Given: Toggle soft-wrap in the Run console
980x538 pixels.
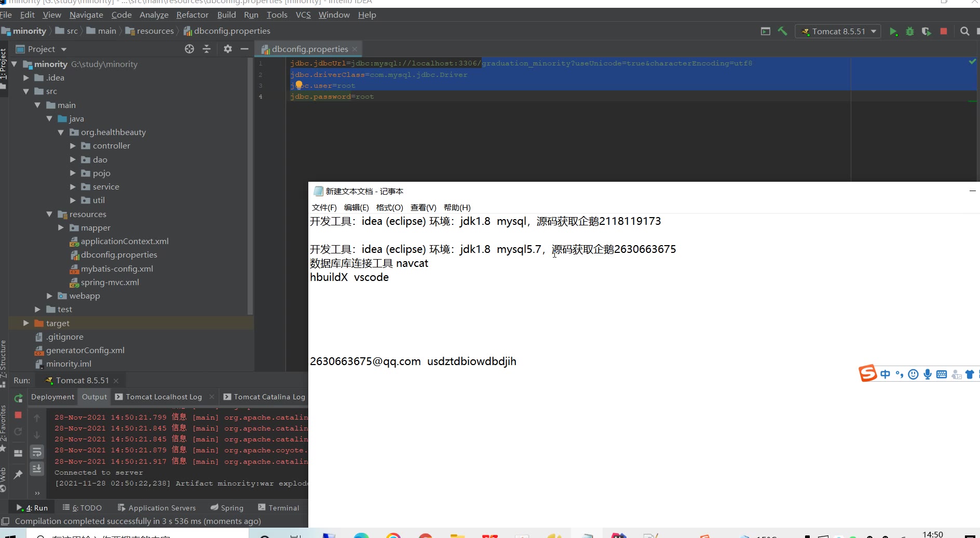Looking at the screenshot, I should click(x=37, y=452).
